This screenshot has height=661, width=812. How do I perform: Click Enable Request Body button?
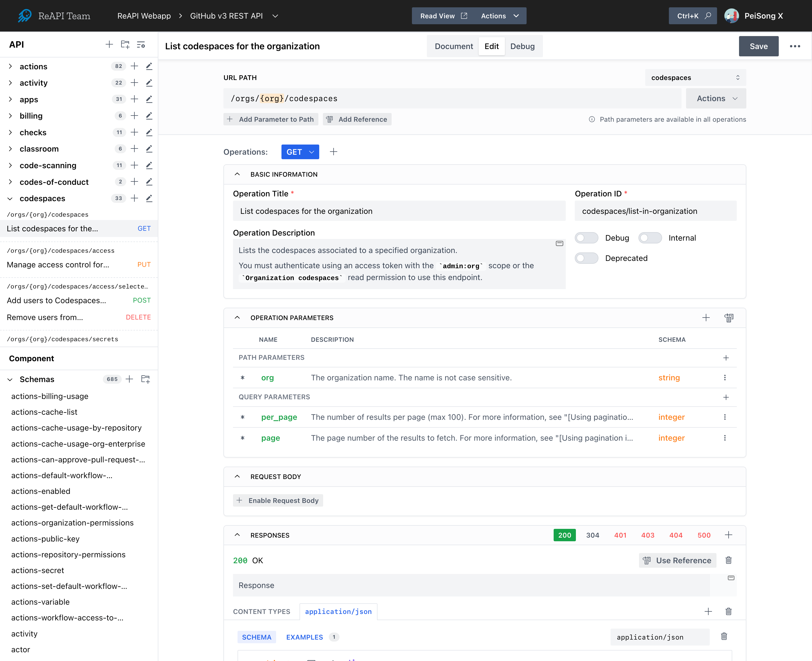coord(278,500)
